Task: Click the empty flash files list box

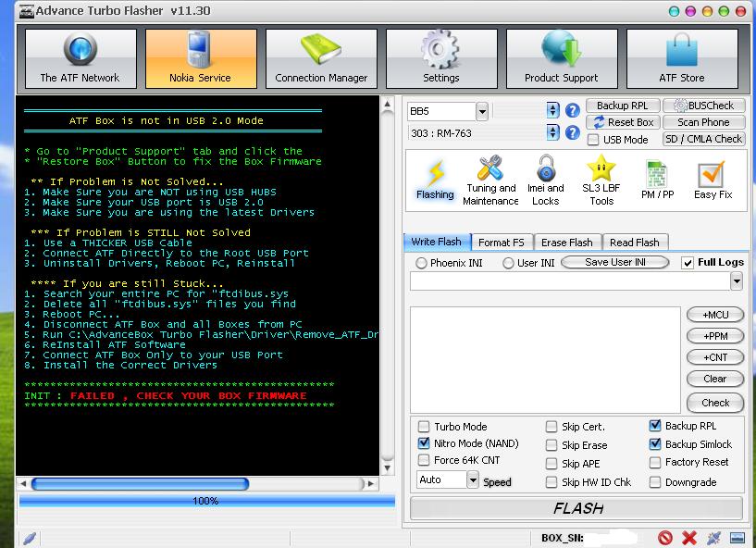Action: (545, 359)
